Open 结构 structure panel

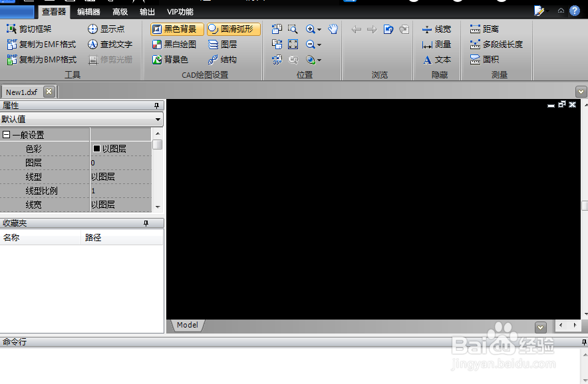coord(223,60)
